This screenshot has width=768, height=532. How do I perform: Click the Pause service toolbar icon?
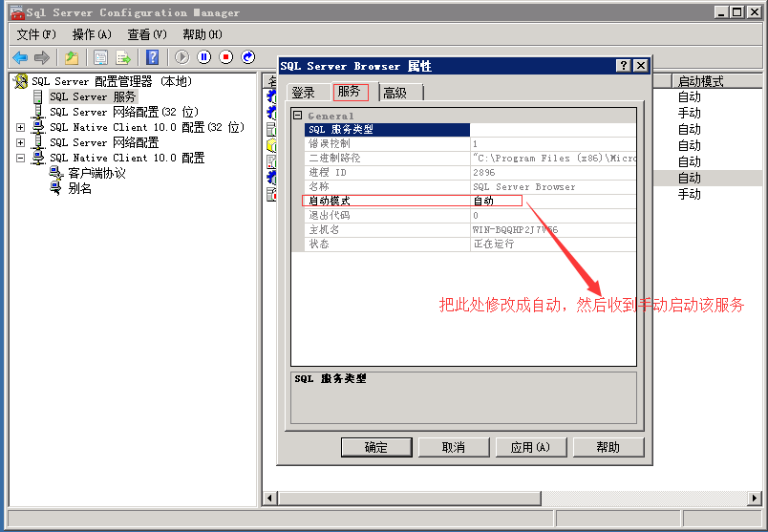coord(203,57)
